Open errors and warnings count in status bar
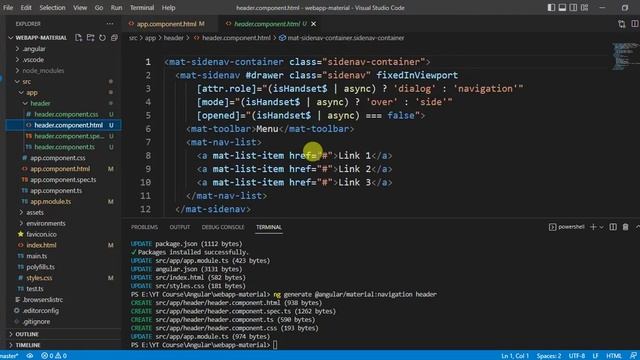640x360 pixels. coord(54,356)
